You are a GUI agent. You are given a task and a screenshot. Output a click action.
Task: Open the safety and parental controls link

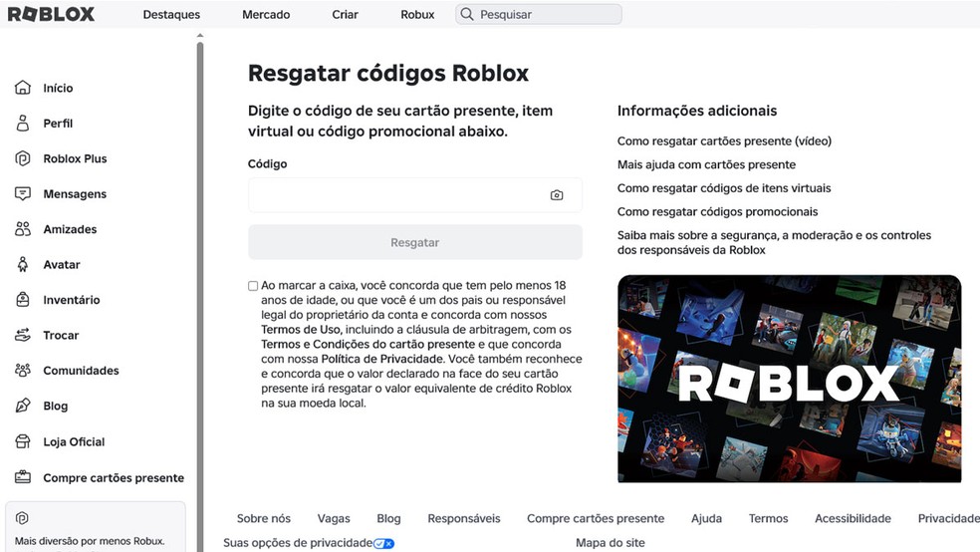click(x=774, y=242)
